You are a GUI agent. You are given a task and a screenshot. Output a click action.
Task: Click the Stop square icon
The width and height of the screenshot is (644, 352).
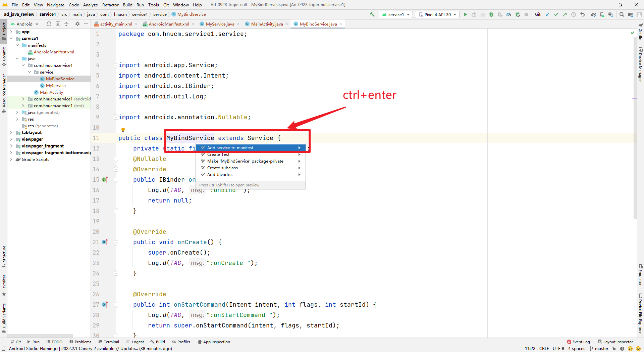click(526, 14)
